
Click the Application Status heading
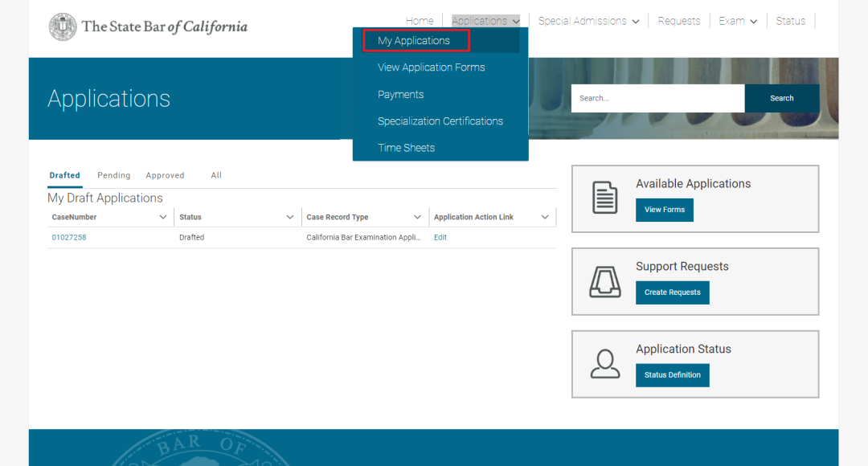coord(683,349)
